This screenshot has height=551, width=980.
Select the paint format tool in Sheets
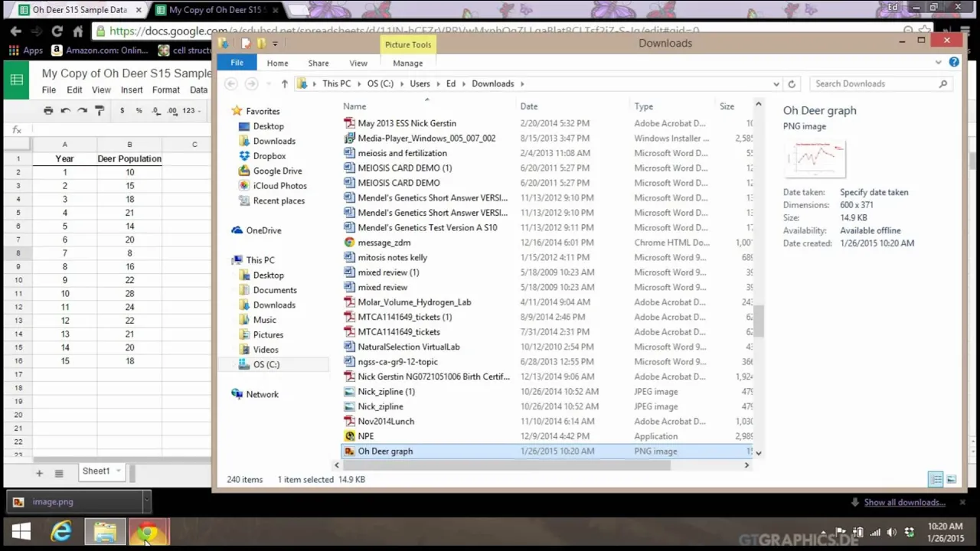click(x=100, y=110)
